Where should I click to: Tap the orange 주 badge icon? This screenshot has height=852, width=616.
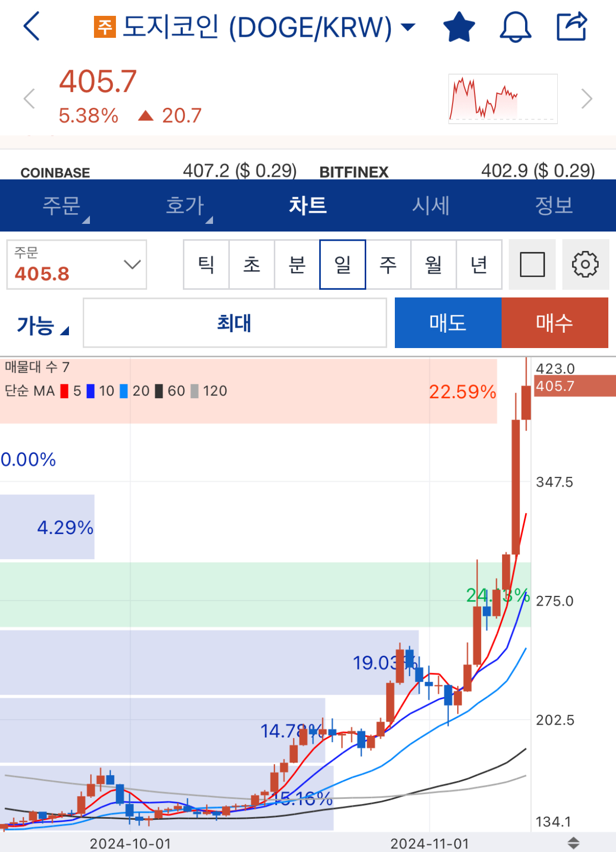[x=105, y=27]
